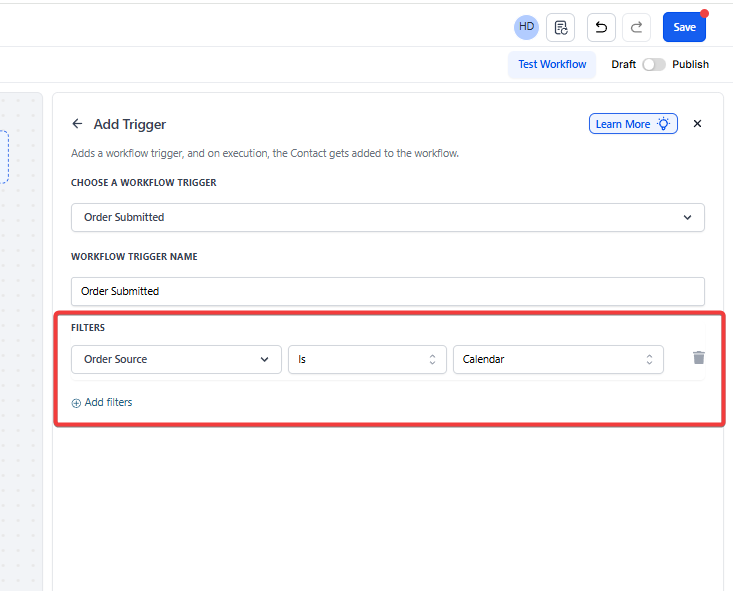Redo the last undone change

click(636, 27)
